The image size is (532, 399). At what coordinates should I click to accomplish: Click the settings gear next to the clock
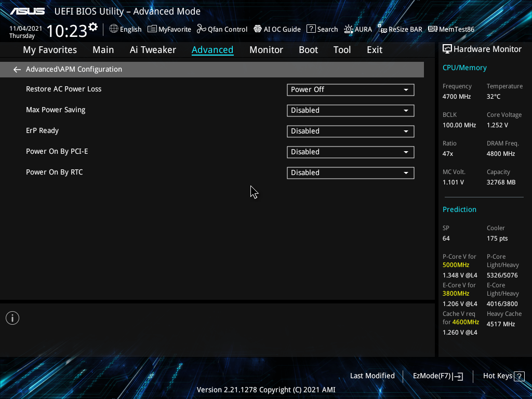point(93,27)
